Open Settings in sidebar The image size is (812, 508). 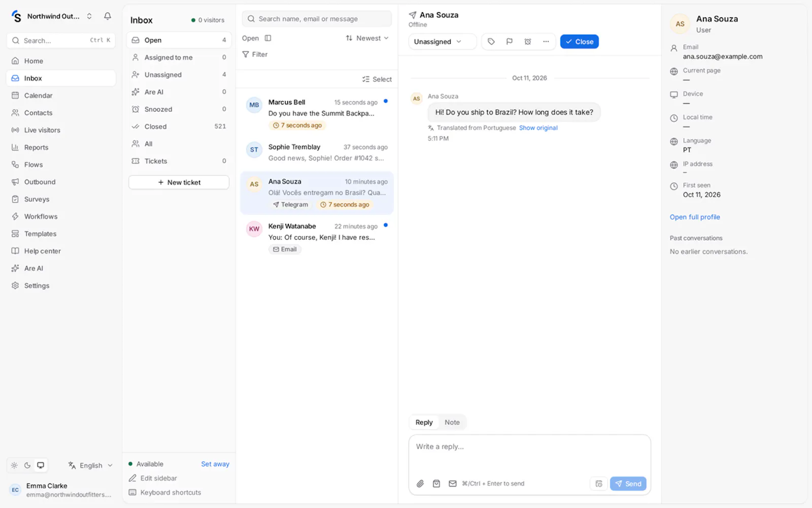pos(61,285)
